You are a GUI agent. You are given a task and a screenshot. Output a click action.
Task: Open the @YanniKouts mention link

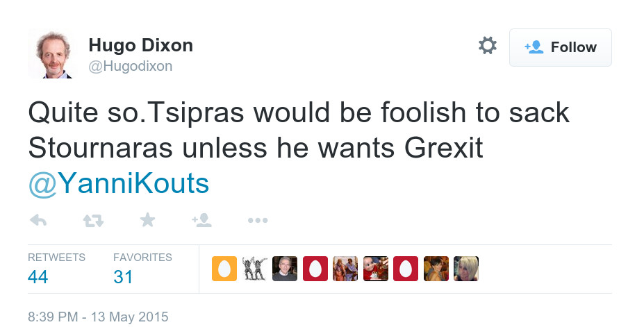[x=119, y=183]
